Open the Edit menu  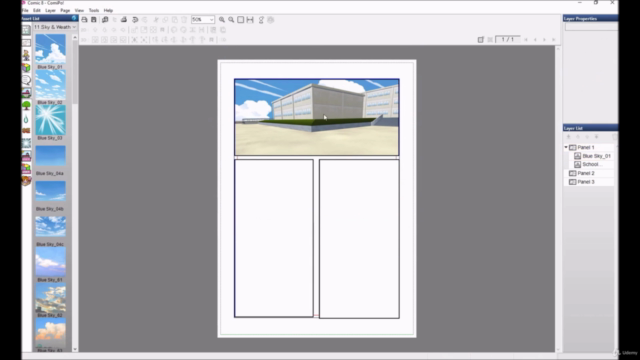point(37,10)
